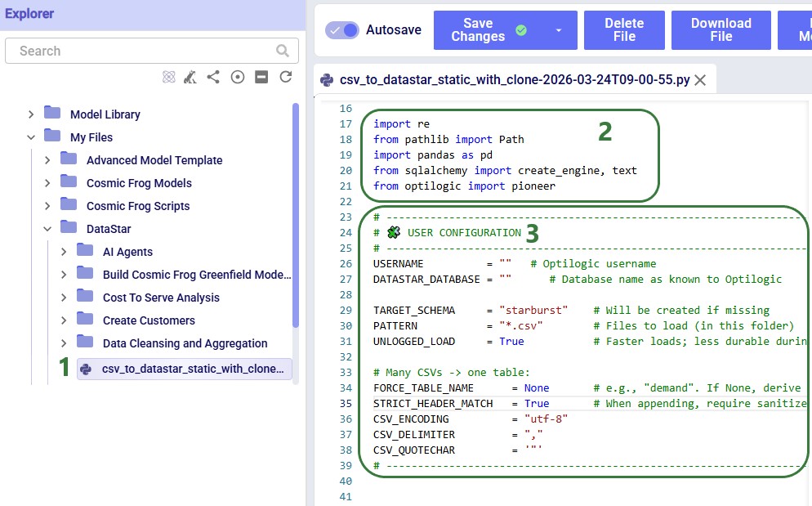This screenshot has height=506, width=812.
Task: Select the Build Cosmic Frog Greenfield folder label
Action: coord(197,275)
